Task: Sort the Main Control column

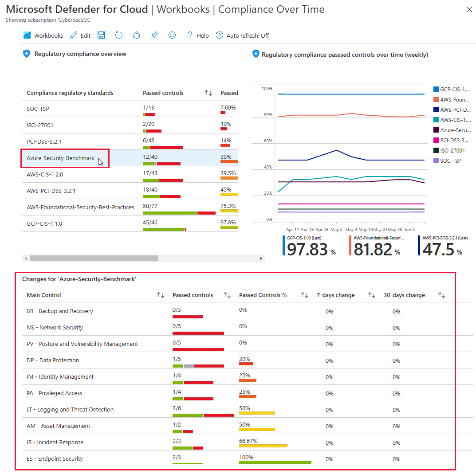Action: 160,295
